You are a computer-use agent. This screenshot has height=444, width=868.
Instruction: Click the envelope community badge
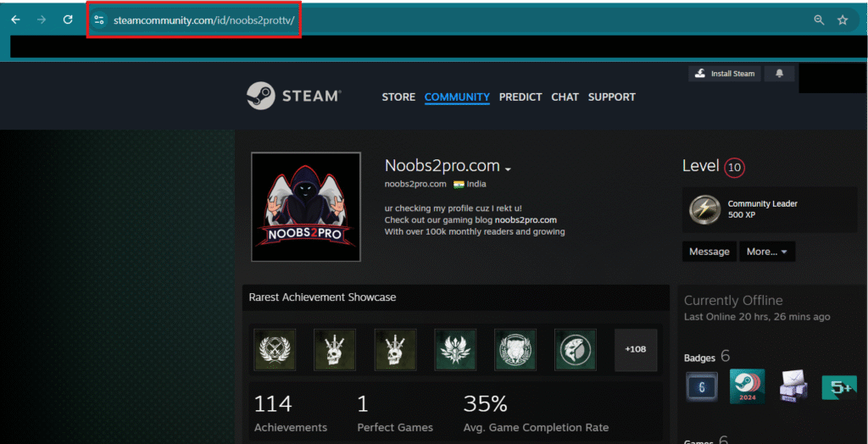793,386
